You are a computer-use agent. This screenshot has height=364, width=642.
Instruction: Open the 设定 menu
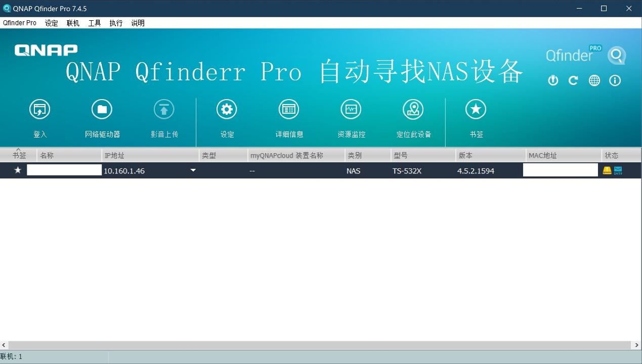(x=52, y=23)
